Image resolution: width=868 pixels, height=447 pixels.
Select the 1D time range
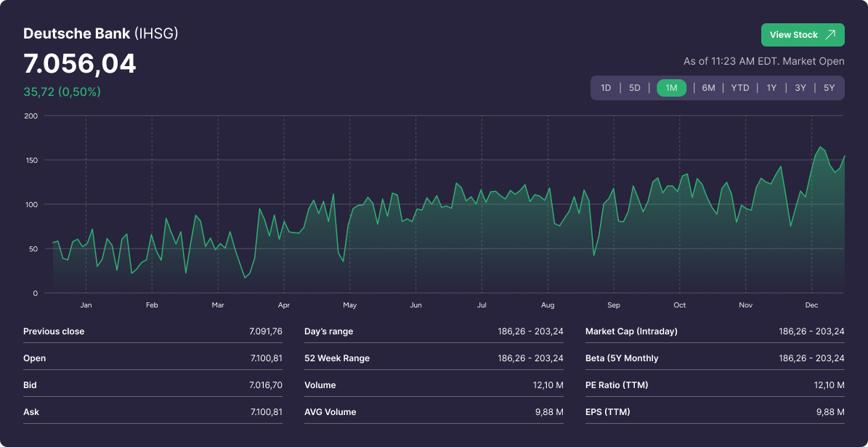[x=606, y=88]
